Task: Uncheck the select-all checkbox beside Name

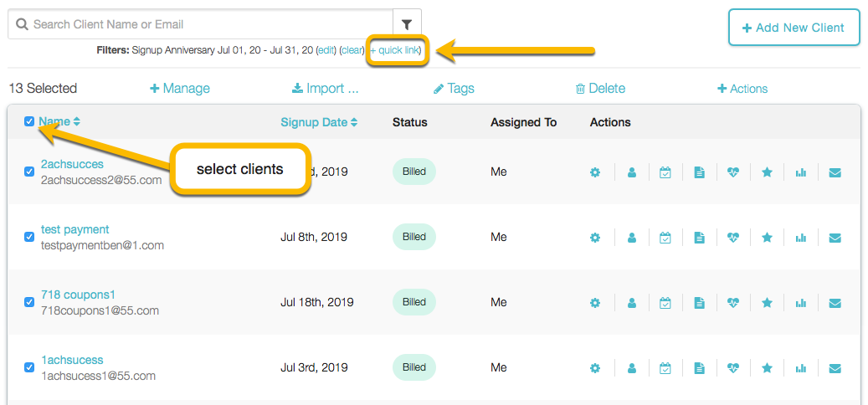Action: tap(29, 122)
